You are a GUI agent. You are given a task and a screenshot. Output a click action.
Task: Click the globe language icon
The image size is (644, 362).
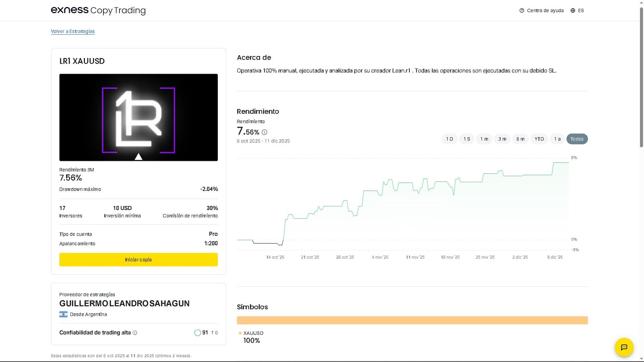(x=572, y=10)
